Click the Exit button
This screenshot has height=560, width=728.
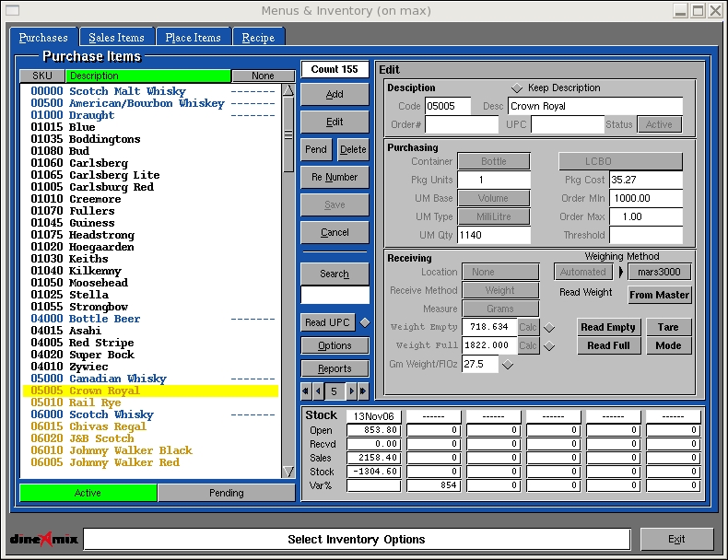(x=676, y=539)
